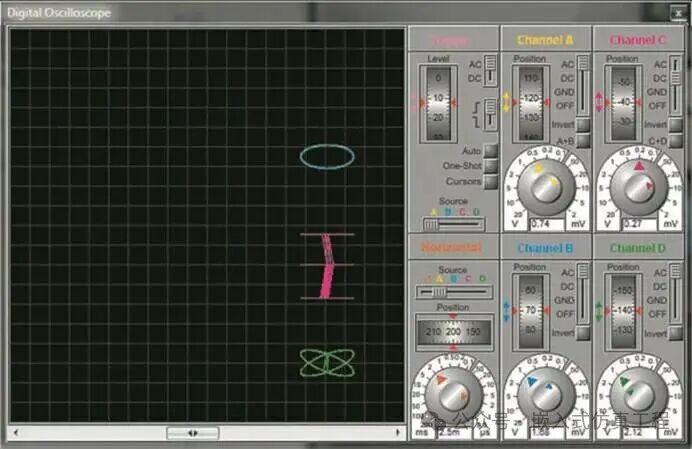Click Channel C value field showing 0.27
The image size is (692, 449).
(639, 224)
